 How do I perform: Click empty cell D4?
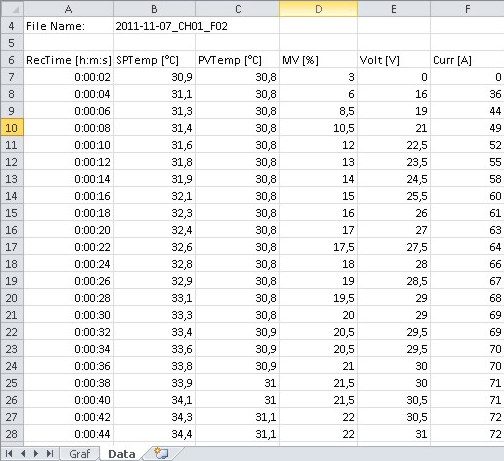[318, 26]
